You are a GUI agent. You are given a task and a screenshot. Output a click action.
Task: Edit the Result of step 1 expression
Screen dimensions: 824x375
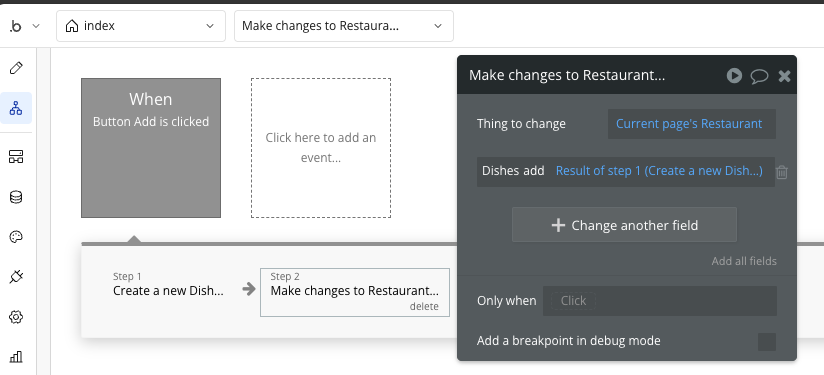659,171
